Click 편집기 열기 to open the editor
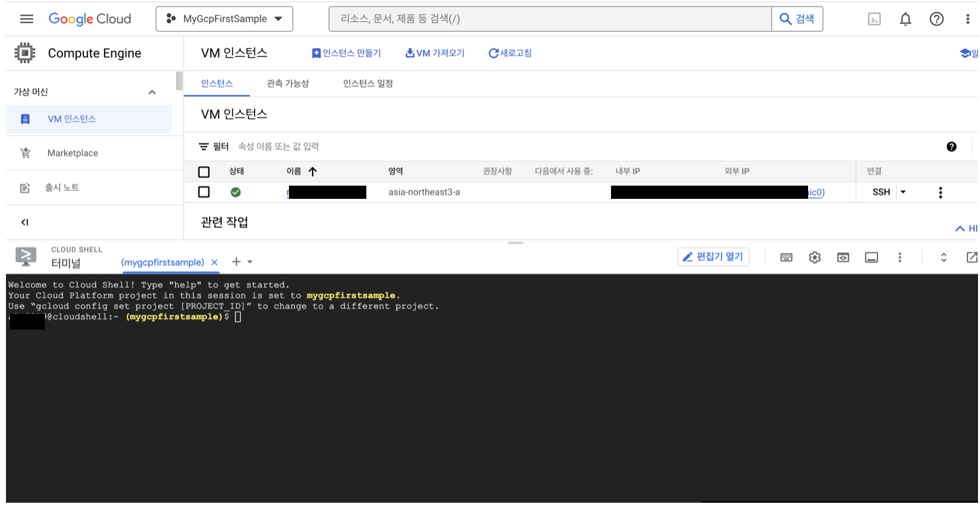 pyautogui.click(x=714, y=257)
